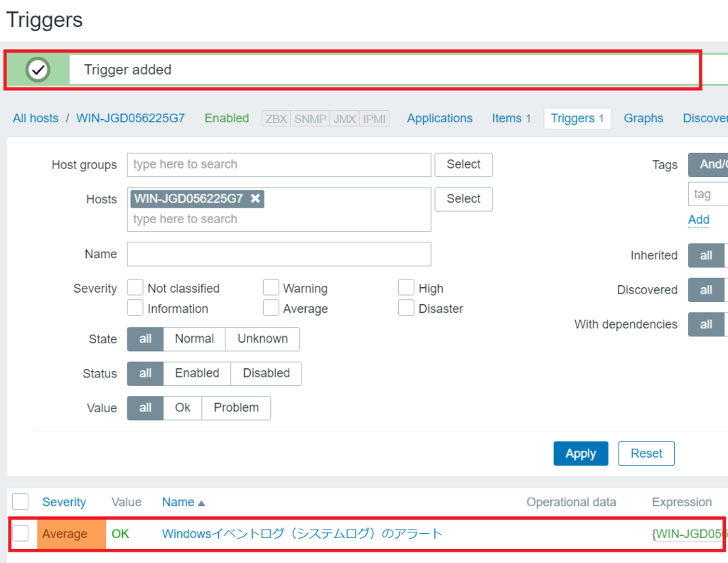Screen dimensions: 728x563
Task: Open the Host groups Select picker
Action: pyautogui.click(x=464, y=165)
